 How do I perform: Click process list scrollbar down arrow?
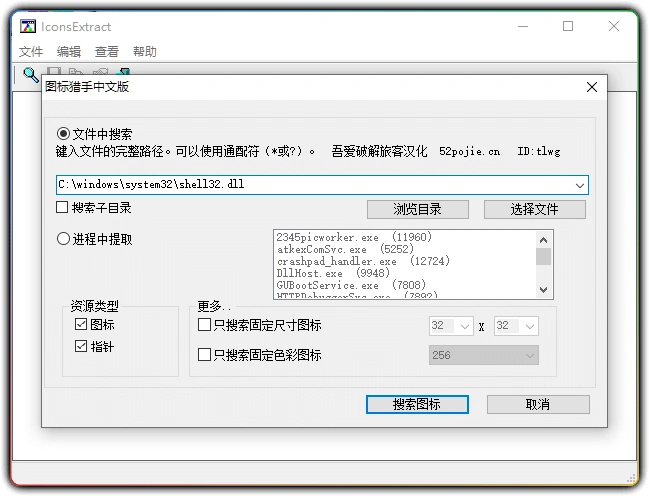pyautogui.click(x=543, y=289)
